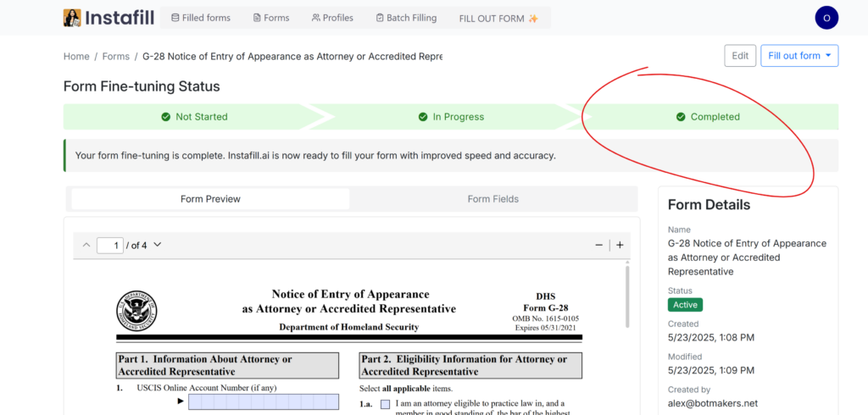Zoom out of the form preview
This screenshot has height=415, width=868.
599,245
